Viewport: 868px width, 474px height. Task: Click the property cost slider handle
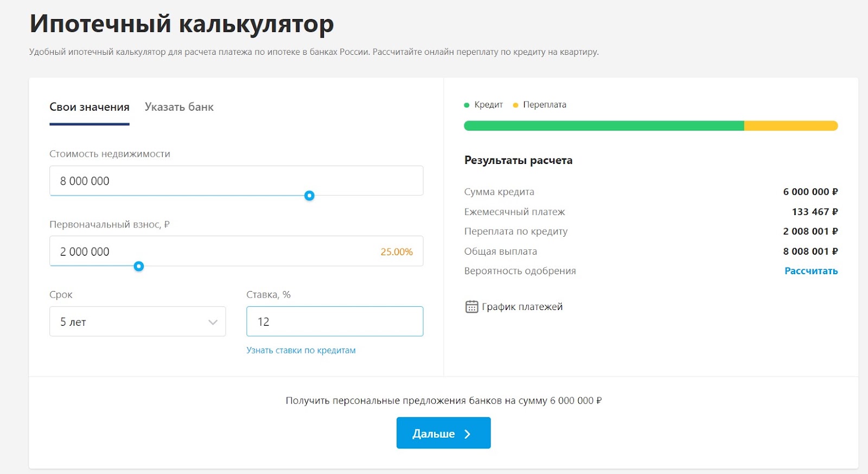(x=309, y=195)
